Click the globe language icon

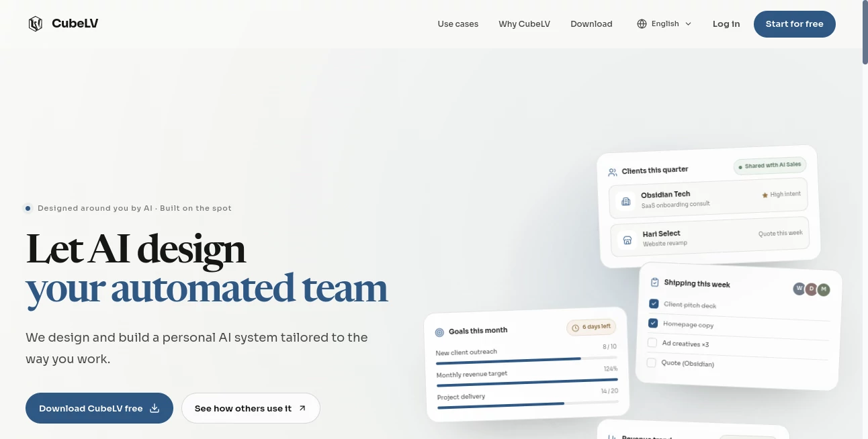pyautogui.click(x=642, y=24)
